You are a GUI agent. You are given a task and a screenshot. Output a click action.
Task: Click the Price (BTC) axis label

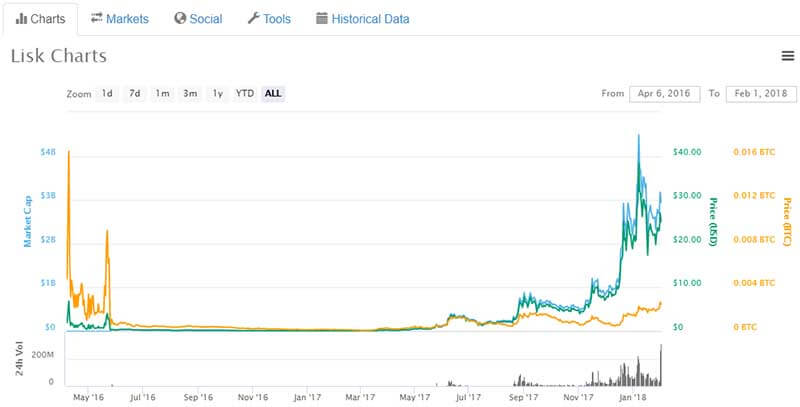[787, 221]
